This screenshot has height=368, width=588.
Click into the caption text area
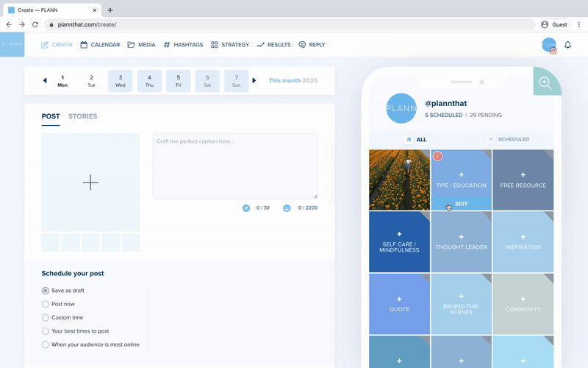(235, 166)
